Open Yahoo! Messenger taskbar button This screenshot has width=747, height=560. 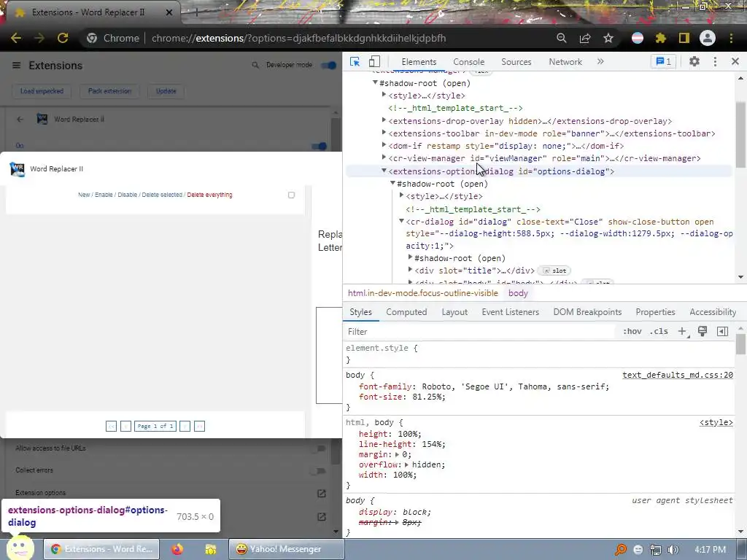click(x=286, y=549)
